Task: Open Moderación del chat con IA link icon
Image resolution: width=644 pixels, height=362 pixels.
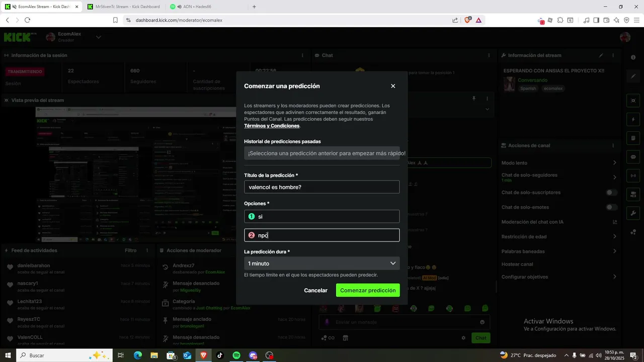Action: click(614, 222)
